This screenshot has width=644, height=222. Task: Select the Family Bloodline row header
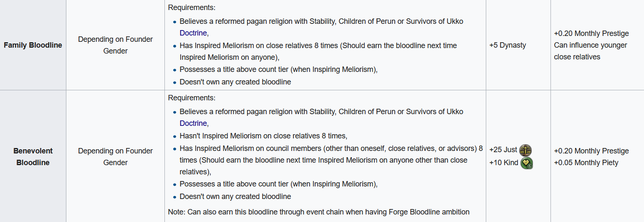click(x=33, y=45)
